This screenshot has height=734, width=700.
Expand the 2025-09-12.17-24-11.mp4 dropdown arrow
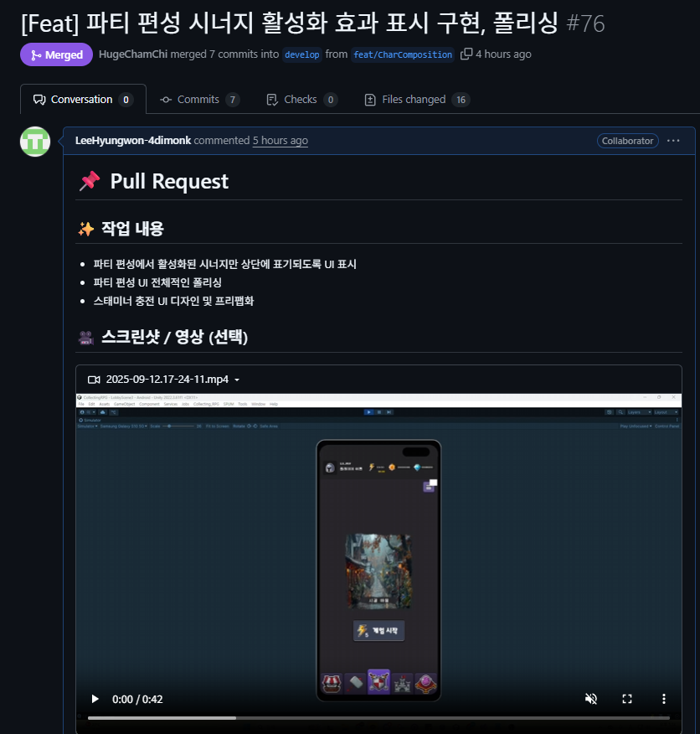pos(237,380)
